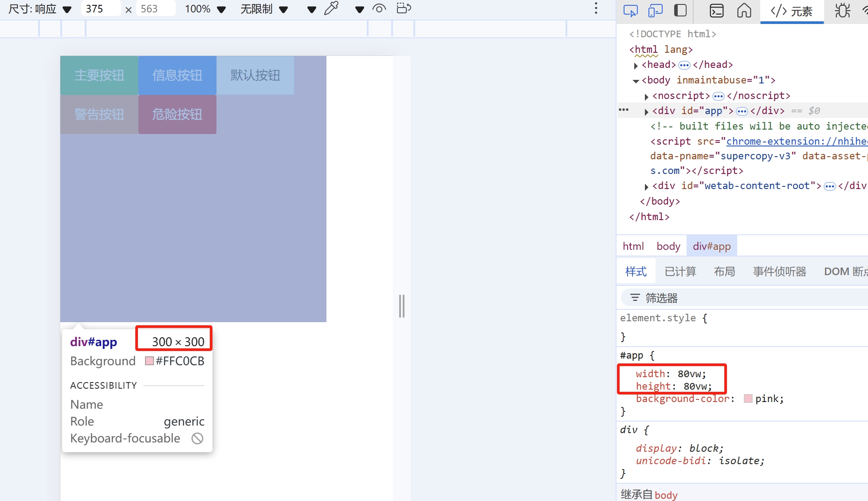The image size is (868, 501).
Task: Click the home welcome icon
Action: (744, 10)
